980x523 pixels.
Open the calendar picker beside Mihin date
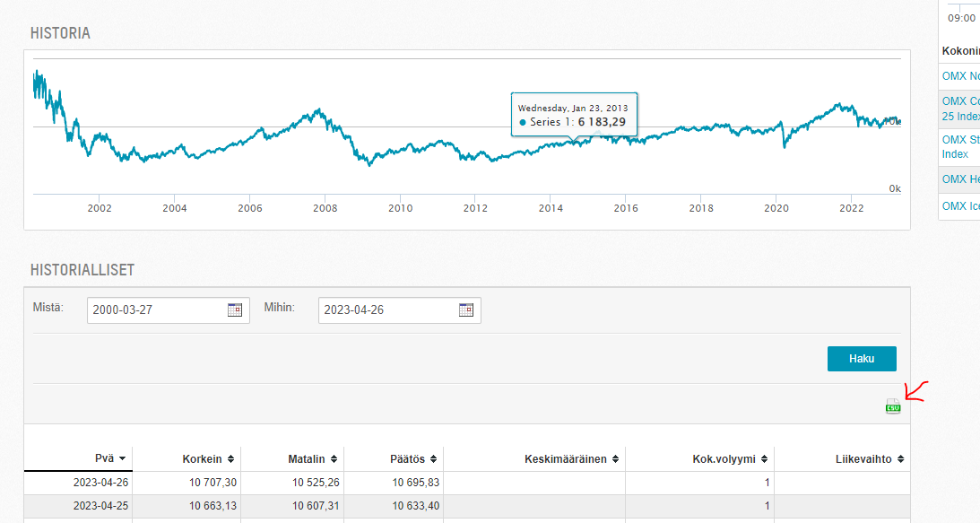tap(466, 310)
